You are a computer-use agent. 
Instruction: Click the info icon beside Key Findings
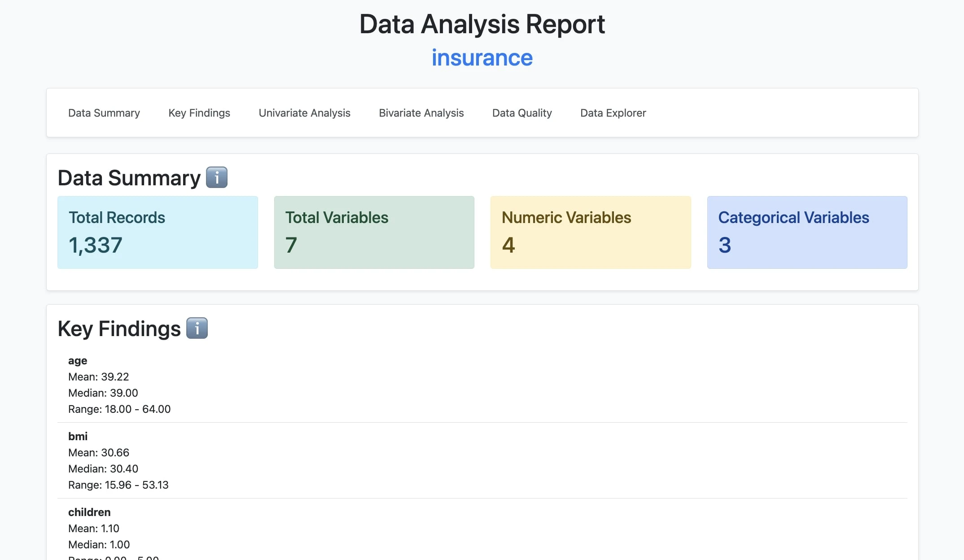pyautogui.click(x=197, y=328)
